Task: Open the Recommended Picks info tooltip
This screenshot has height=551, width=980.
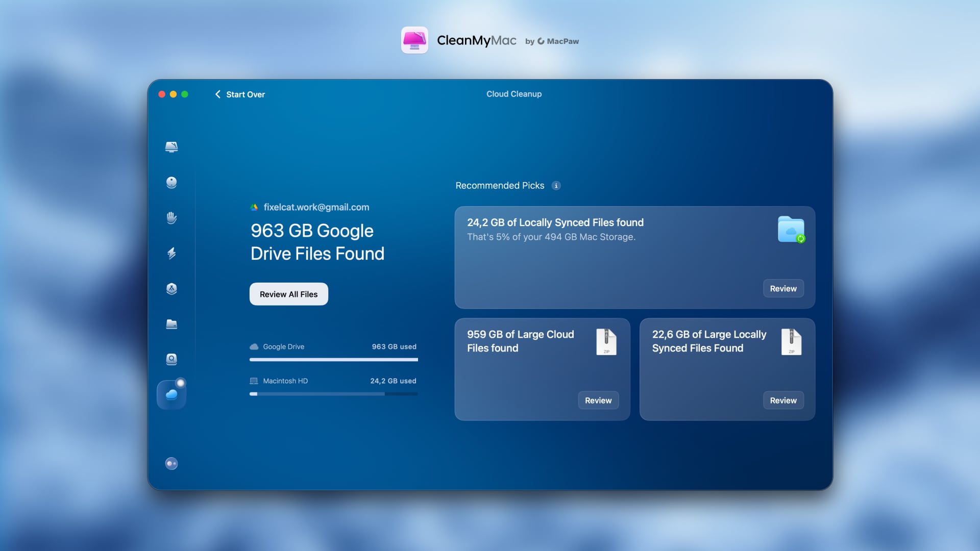Action: pyautogui.click(x=556, y=186)
